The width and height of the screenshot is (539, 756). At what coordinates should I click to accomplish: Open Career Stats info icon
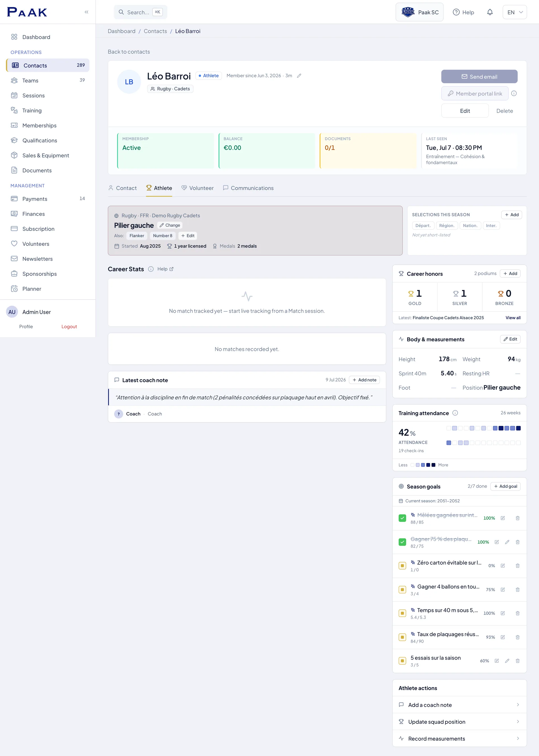click(151, 269)
